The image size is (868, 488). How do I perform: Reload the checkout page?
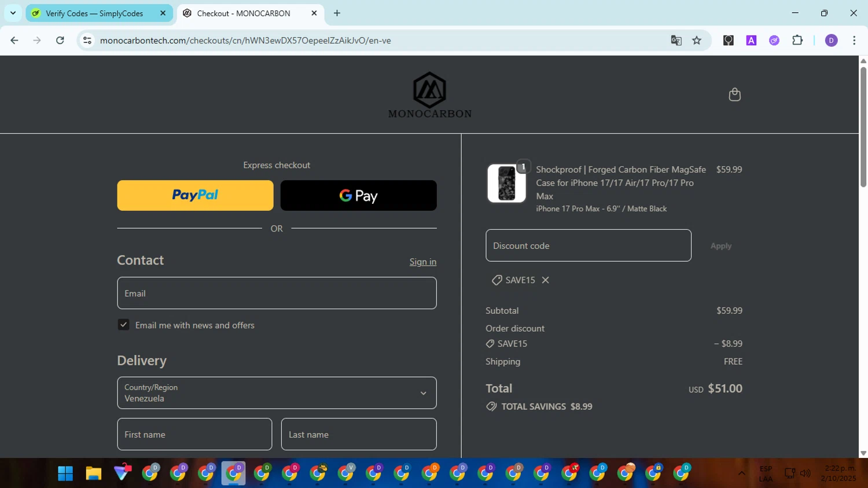click(60, 41)
